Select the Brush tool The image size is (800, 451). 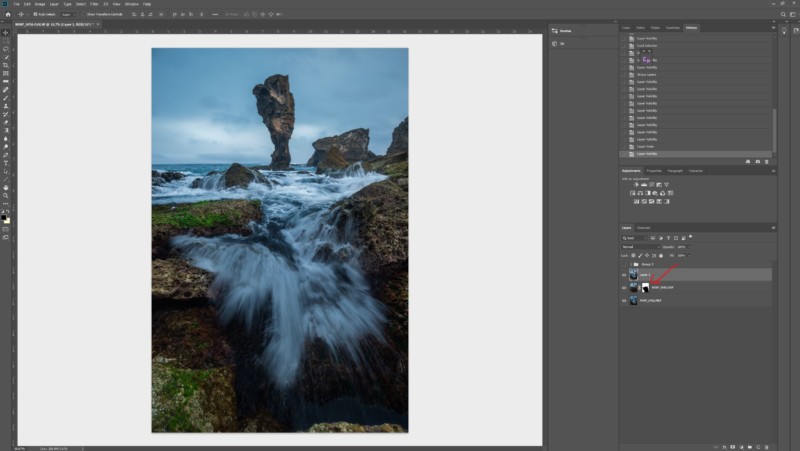coord(6,98)
